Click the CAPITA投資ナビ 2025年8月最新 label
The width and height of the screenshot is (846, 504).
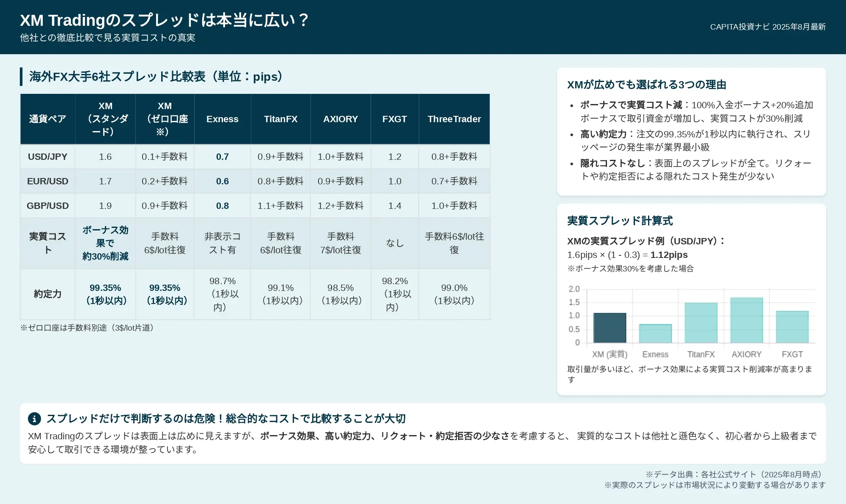pyautogui.click(x=768, y=27)
